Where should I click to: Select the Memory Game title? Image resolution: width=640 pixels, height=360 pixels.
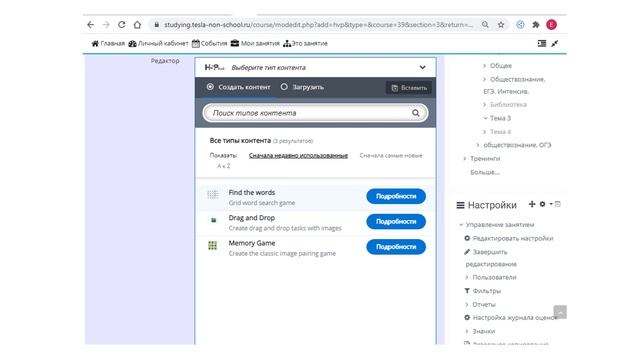tap(252, 243)
